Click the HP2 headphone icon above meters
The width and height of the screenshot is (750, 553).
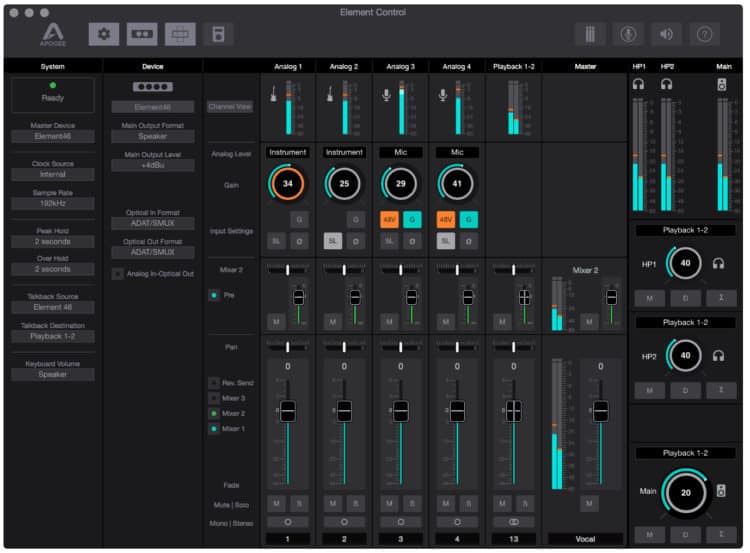[x=666, y=85]
